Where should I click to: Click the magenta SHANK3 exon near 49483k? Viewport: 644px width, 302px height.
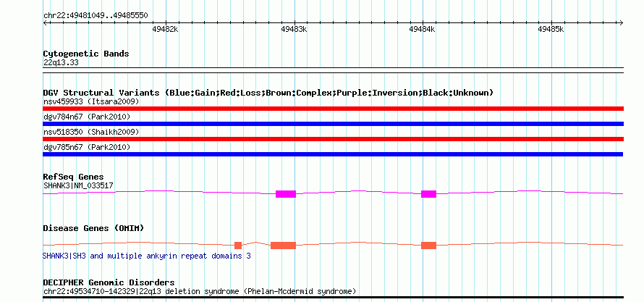286,194
